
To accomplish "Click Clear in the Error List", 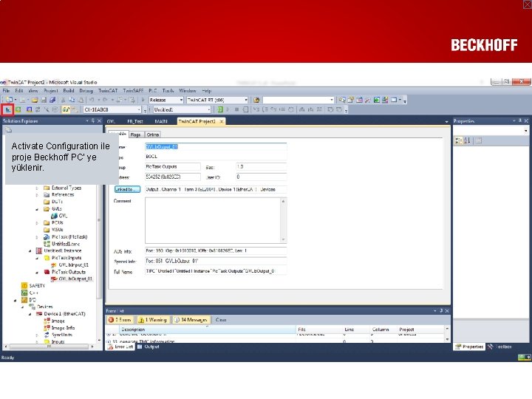I will point(221,320).
